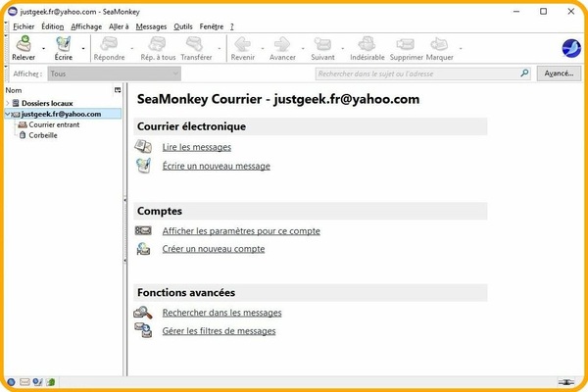The width and height of the screenshot is (588, 392).
Task: Open the Créer un nouveau compte link
Action: pyautogui.click(x=214, y=249)
